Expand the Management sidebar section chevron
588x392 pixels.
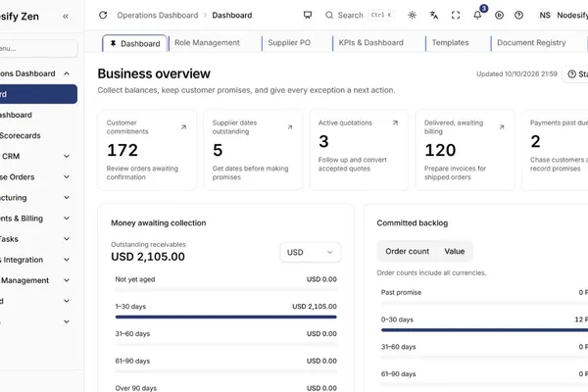point(67,280)
